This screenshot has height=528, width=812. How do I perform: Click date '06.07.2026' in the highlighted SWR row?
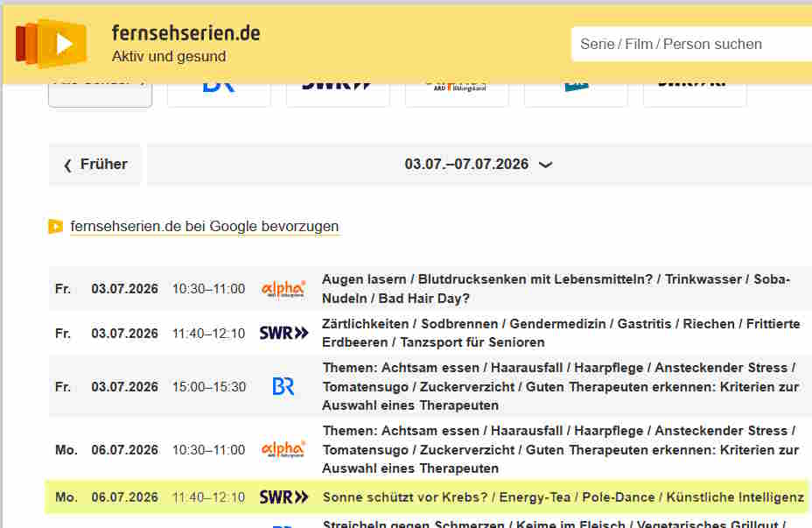pyautogui.click(x=125, y=497)
